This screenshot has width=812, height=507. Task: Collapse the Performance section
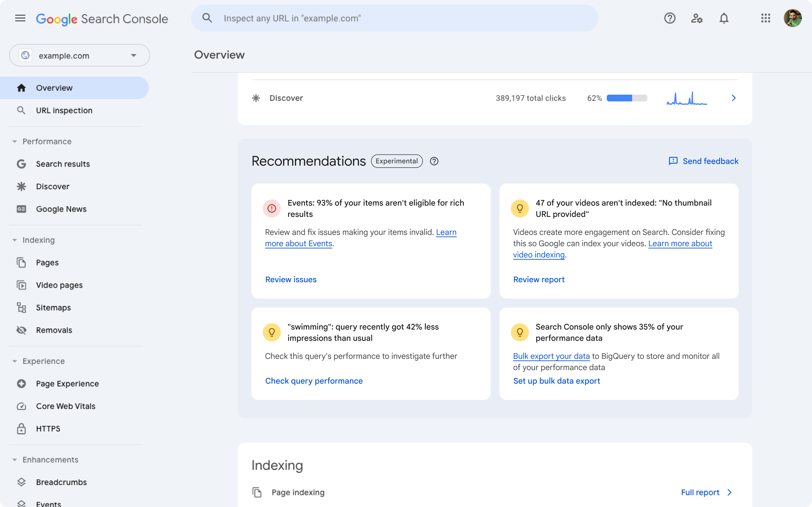[14, 141]
